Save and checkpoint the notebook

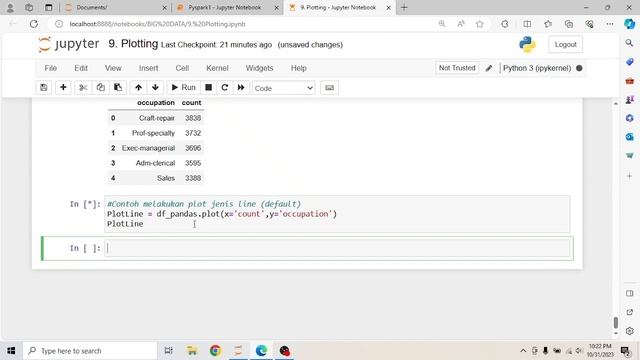pos(44,88)
